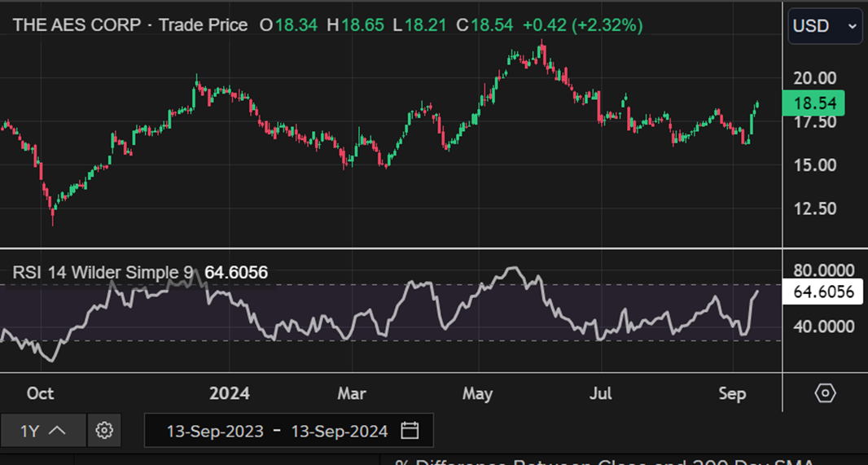This screenshot has height=465, width=868.
Task: Click the RSI legend value 64.6056
Action: click(x=236, y=272)
